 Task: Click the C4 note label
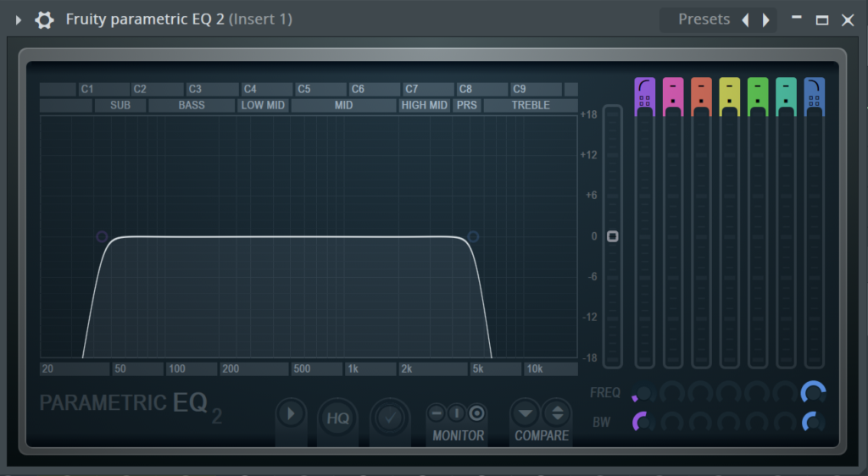[x=250, y=89]
